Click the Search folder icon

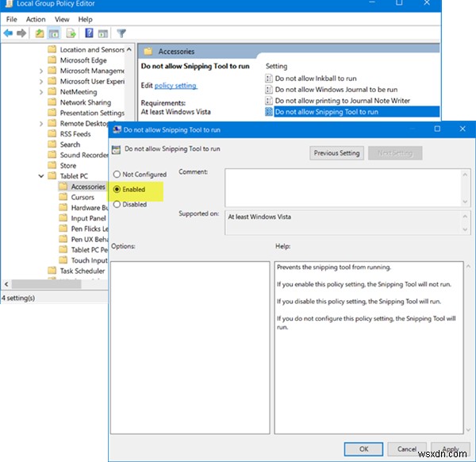[52, 144]
